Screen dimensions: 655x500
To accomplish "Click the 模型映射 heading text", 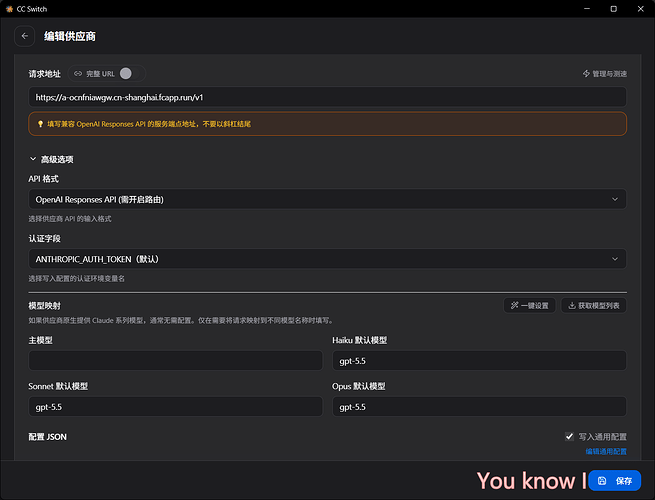I will pyautogui.click(x=44, y=306).
